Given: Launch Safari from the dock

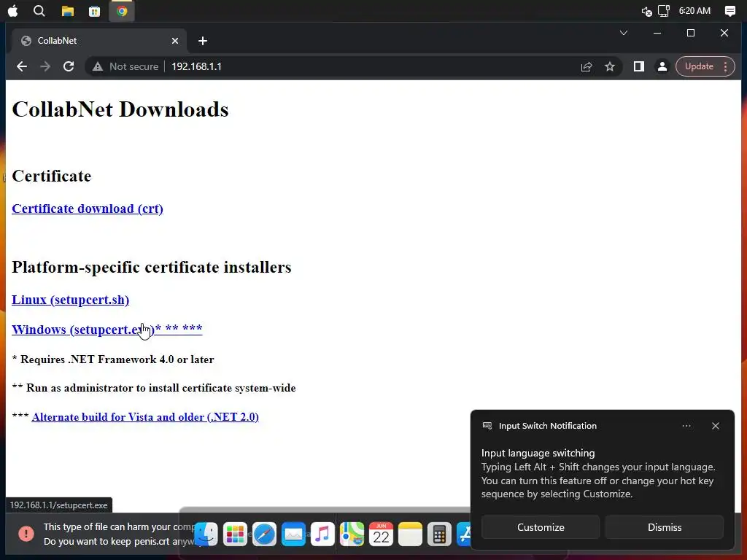Looking at the screenshot, I should 264,534.
